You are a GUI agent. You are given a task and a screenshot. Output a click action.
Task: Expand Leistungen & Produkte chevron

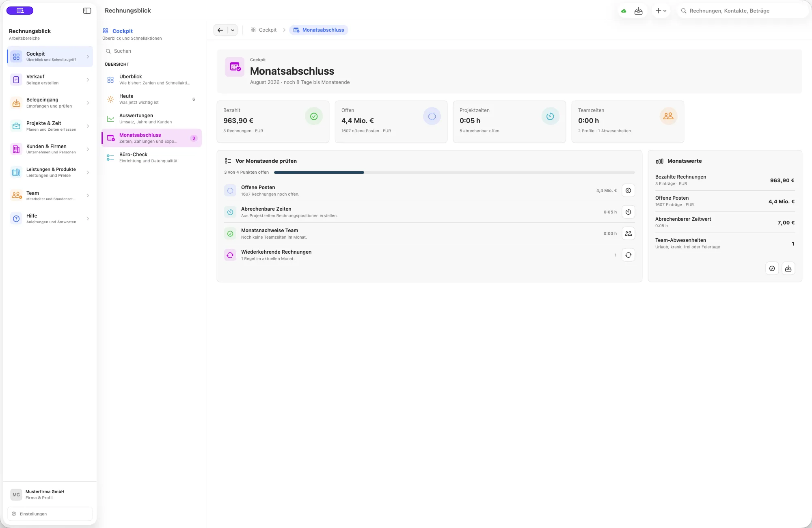[88, 172]
